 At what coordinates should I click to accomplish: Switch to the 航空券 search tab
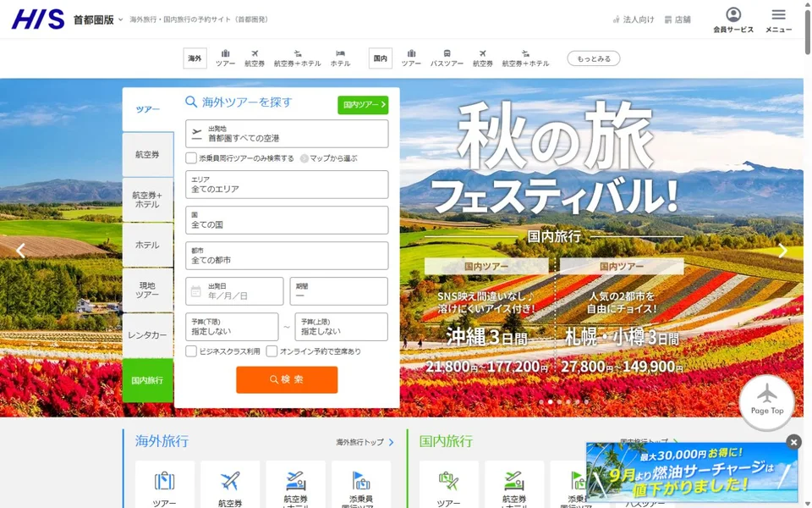click(147, 154)
